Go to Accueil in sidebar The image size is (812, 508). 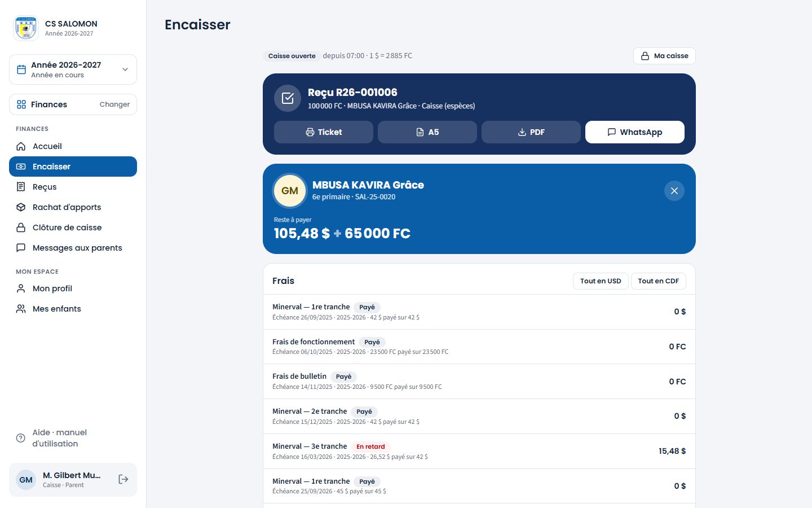73,146
